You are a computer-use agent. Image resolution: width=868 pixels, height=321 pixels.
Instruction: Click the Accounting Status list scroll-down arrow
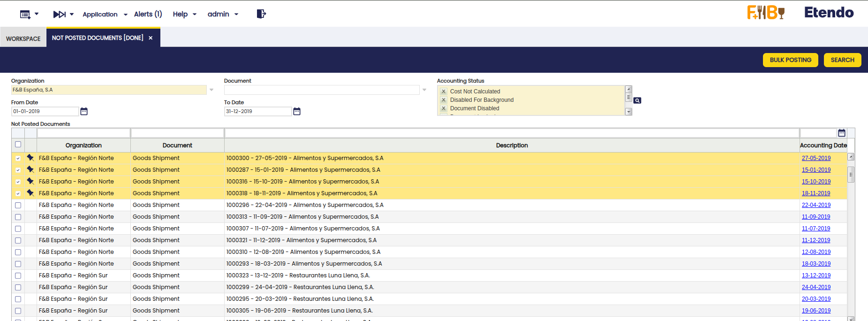coord(629,112)
